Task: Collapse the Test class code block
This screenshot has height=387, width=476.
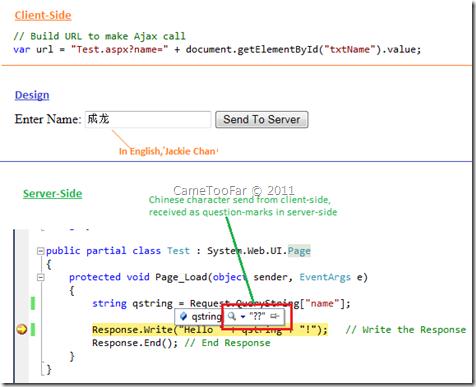Action: [x=40, y=251]
